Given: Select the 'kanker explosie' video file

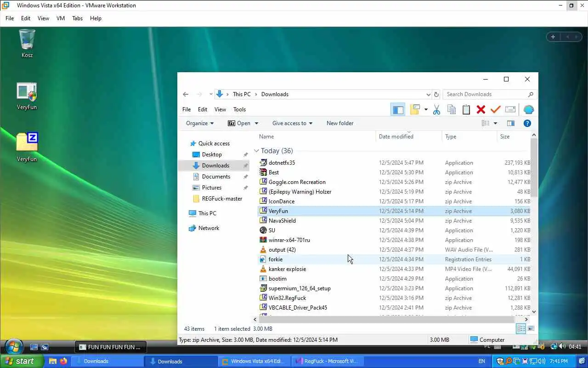Looking at the screenshot, I should click(287, 269).
